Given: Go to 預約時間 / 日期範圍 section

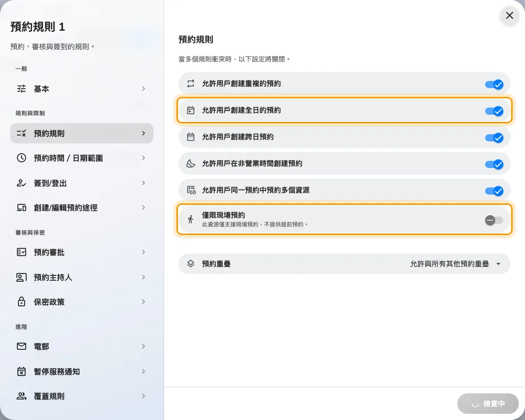Looking at the screenshot, I should 82,158.
